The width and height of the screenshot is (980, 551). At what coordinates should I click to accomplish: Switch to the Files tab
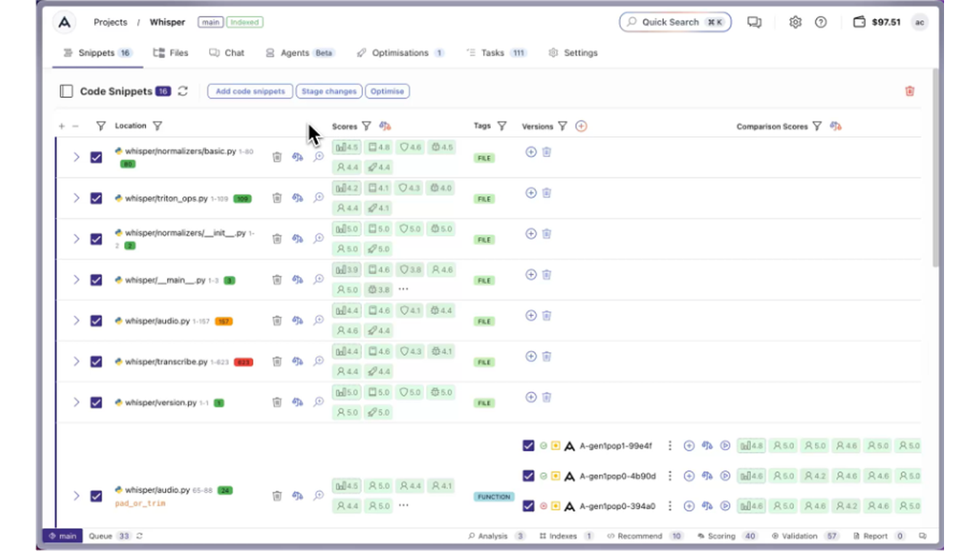[x=171, y=53]
